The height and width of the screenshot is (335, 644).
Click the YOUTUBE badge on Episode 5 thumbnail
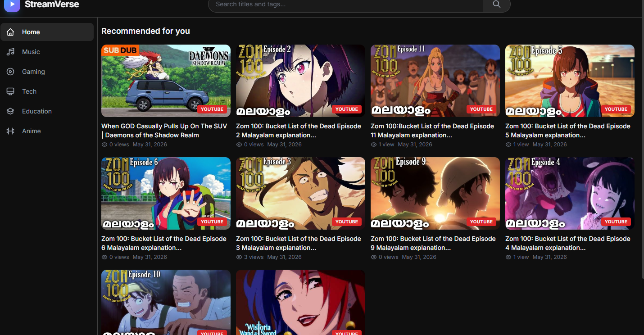pos(616,109)
